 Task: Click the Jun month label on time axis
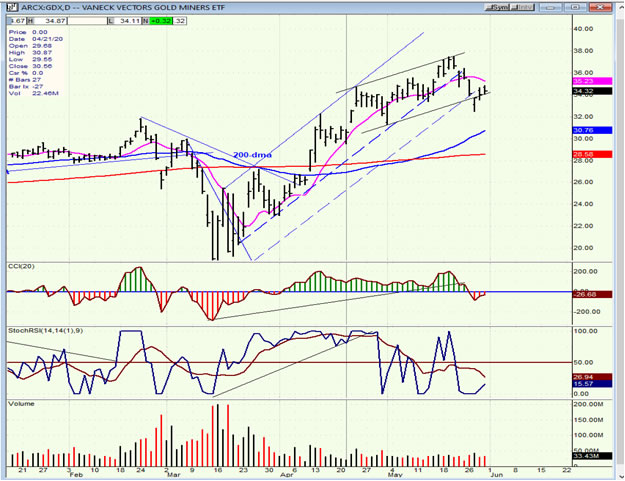tap(497, 475)
